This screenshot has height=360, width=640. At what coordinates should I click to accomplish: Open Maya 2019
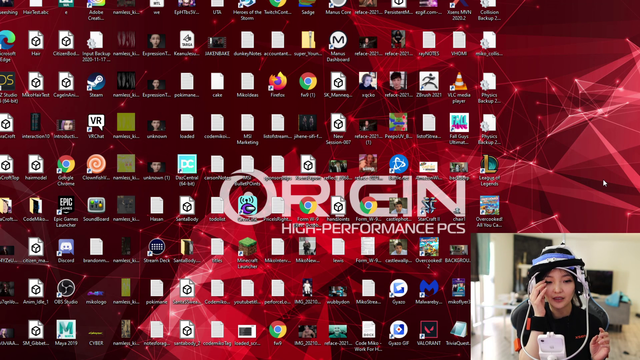(x=66, y=329)
